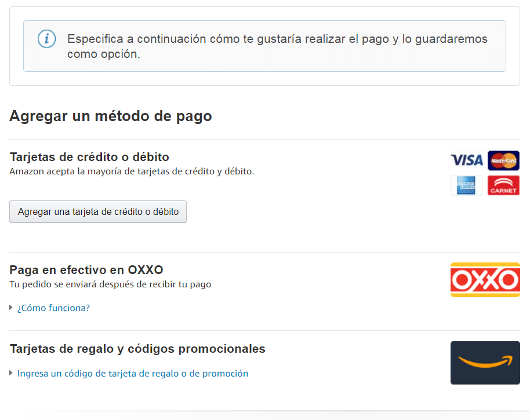Expand triangle beside Ingresa un código
530x420 pixels.
[x=11, y=373]
